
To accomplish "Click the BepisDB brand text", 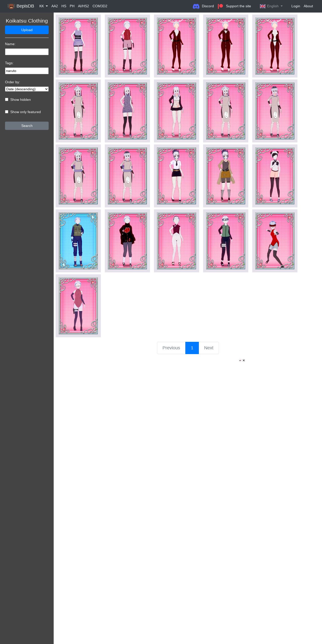I will [25, 6].
